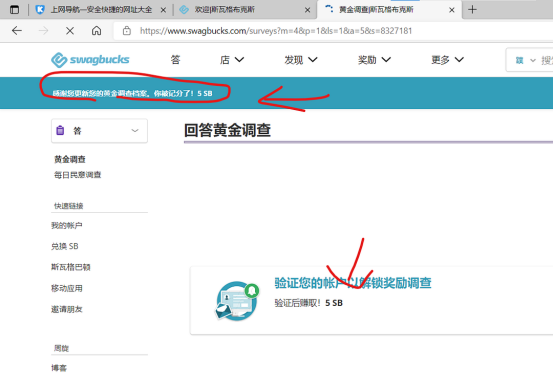
Task: Stop page loading with the X button
Action: (70, 31)
